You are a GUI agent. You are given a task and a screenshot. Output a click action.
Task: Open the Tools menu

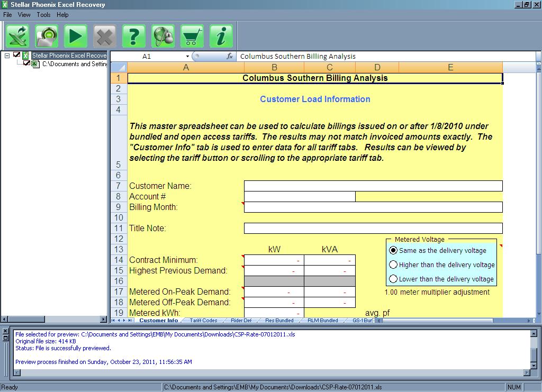[43, 15]
